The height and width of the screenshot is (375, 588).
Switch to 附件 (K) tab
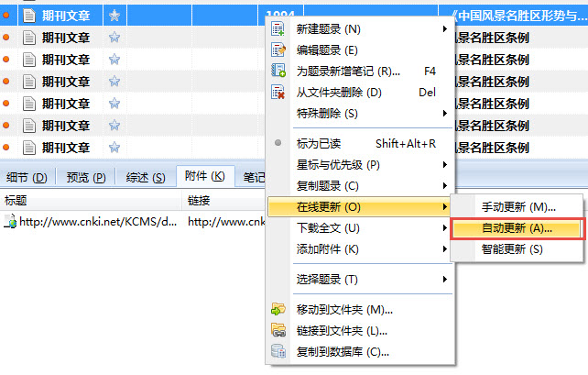205,176
